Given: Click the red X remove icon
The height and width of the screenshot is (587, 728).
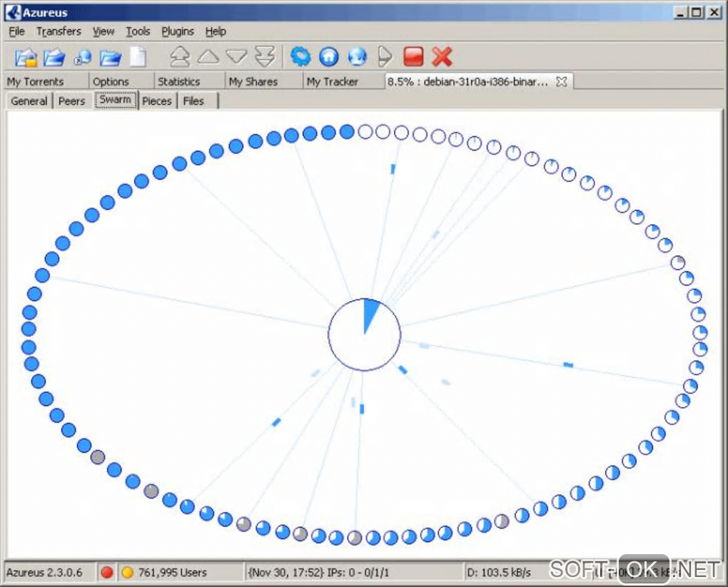Looking at the screenshot, I should [442, 56].
